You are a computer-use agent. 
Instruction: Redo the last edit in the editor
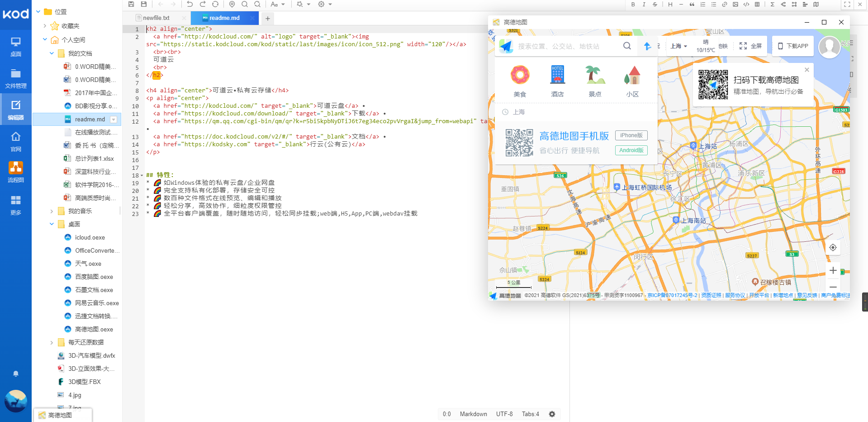tap(203, 4)
